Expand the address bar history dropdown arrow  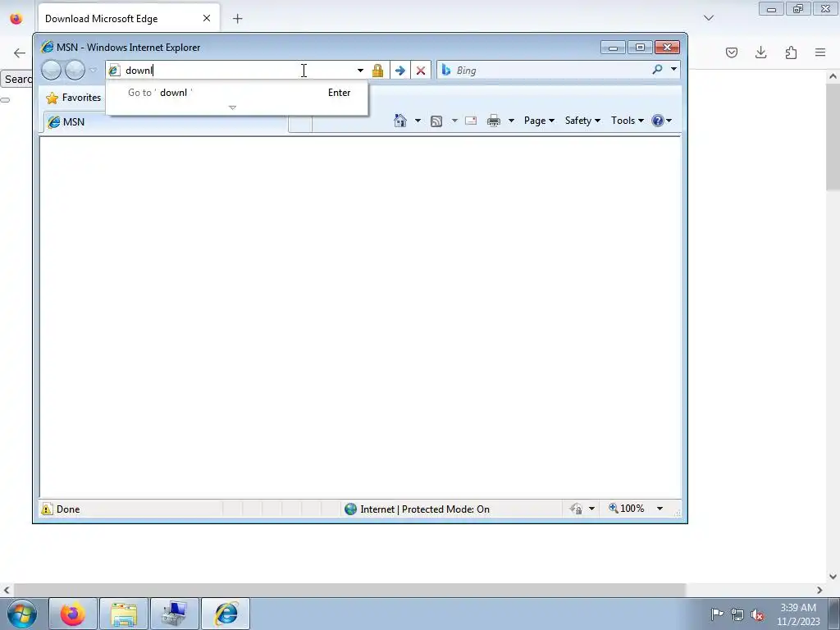tap(360, 71)
